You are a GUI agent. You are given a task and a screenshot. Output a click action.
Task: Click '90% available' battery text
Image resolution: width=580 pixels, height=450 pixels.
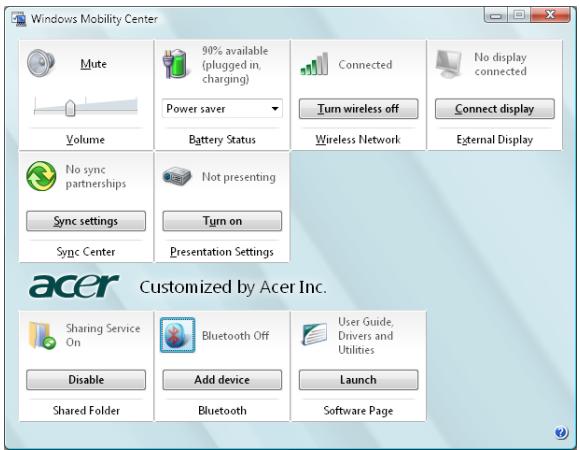(235, 51)
